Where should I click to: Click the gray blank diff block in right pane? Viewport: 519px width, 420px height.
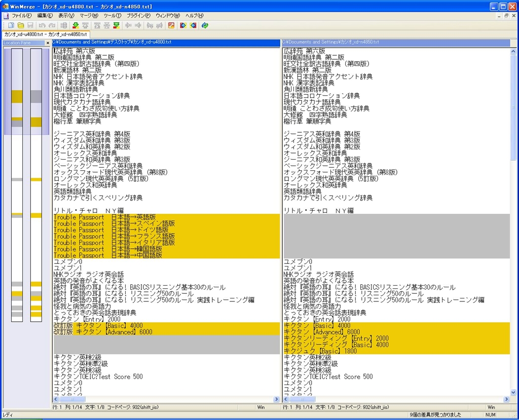click(x=396, y=236)
